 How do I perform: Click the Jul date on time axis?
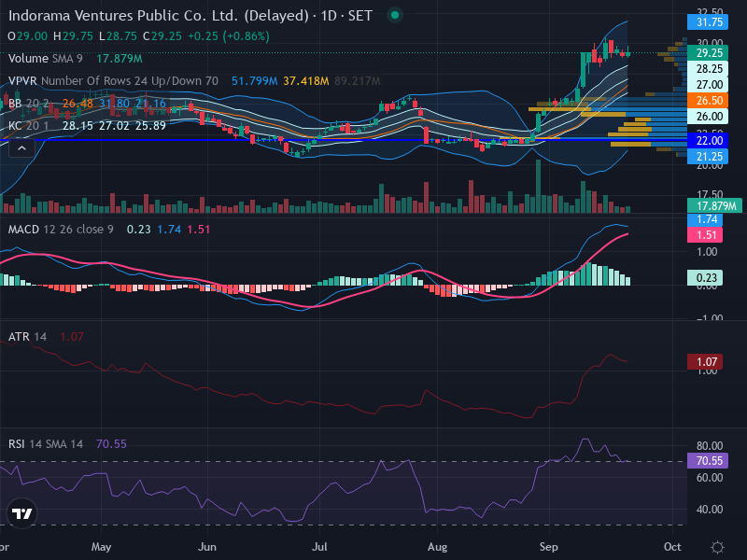coord(319,547)
